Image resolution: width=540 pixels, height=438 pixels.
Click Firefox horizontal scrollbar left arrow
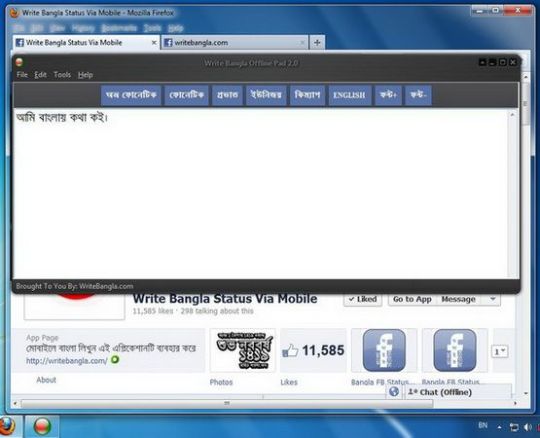(x=15, y=403)
